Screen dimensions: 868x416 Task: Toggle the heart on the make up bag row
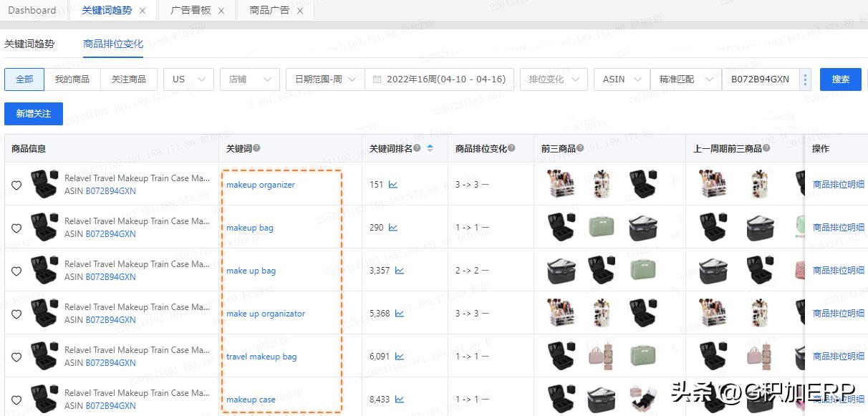coord(16,271)
